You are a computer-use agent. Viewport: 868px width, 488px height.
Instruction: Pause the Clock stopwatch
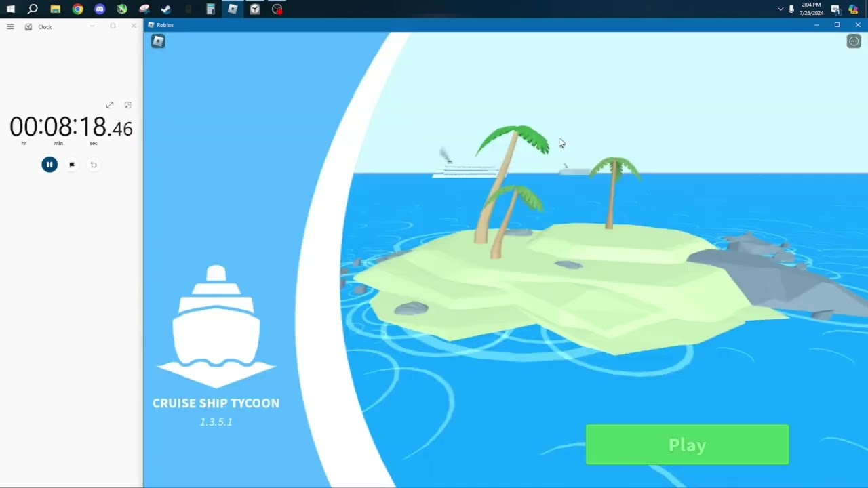tap(50, 165)
